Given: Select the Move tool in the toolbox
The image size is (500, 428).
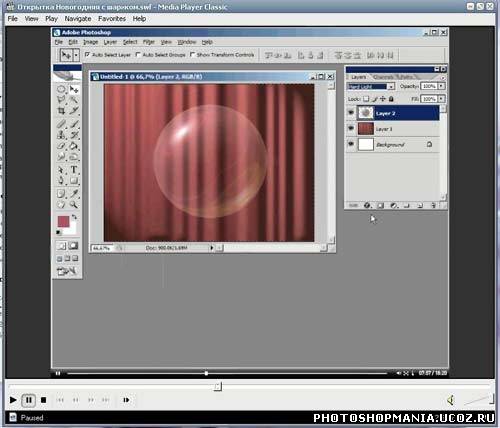Looking at the screenshot, I should (74, 89).
